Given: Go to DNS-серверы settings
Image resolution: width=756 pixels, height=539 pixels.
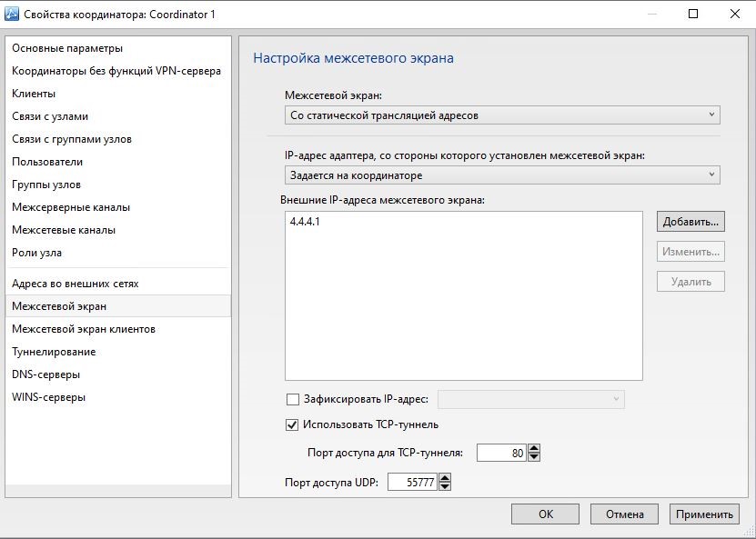Looking at the screenshot, I should pyautogui.click(x=46, y=374).
